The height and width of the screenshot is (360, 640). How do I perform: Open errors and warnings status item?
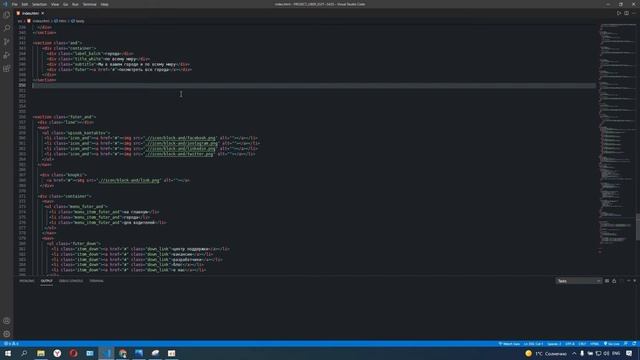tap(11, 344)
